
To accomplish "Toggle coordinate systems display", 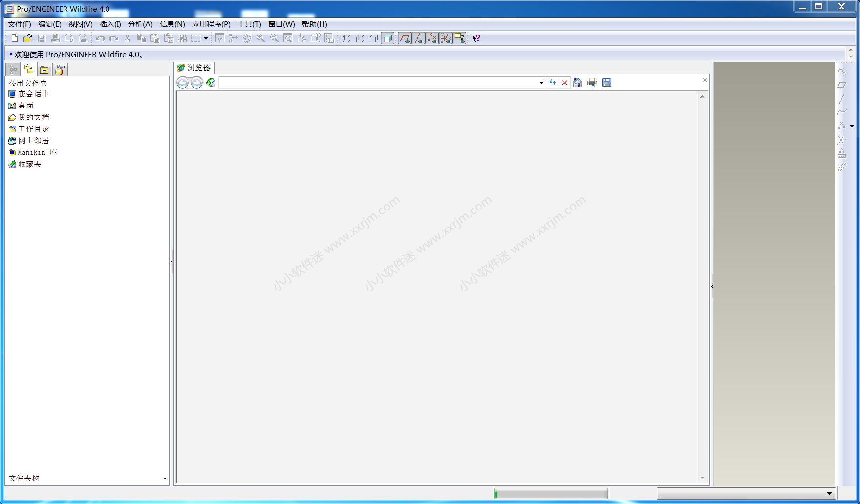I will 446,38.
